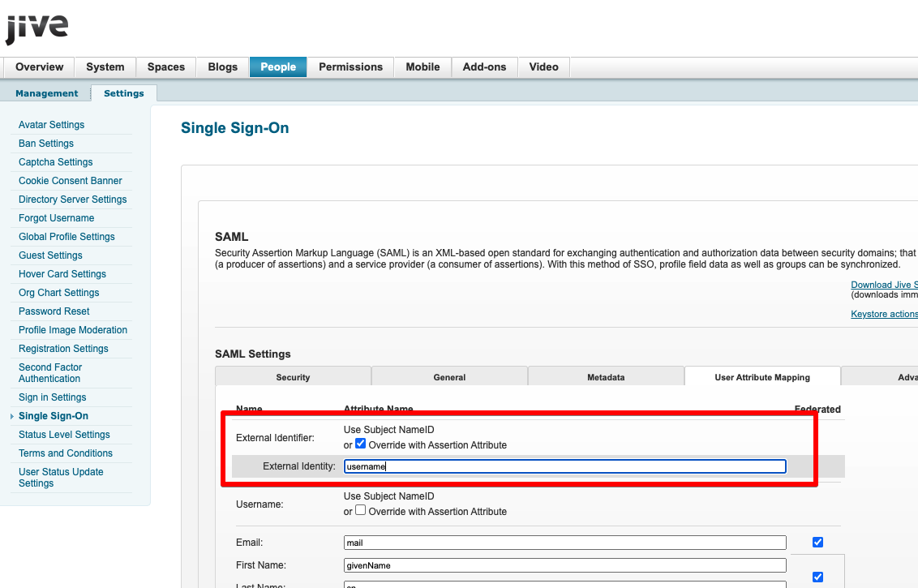Click the Single Sign-On page heading
Screen dimensions: 918x588
(x=234, y=128)
